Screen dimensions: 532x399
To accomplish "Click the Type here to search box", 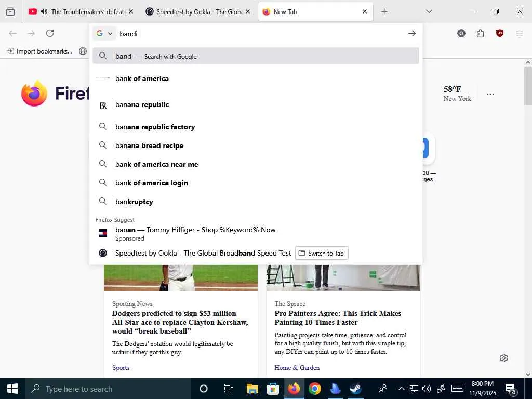I will (108, 389).
